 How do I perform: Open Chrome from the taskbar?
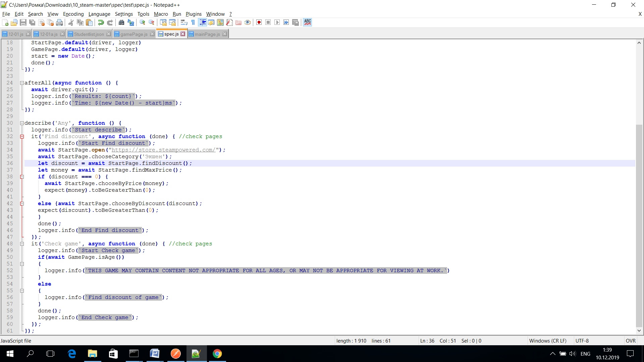[x=217, y=354]
